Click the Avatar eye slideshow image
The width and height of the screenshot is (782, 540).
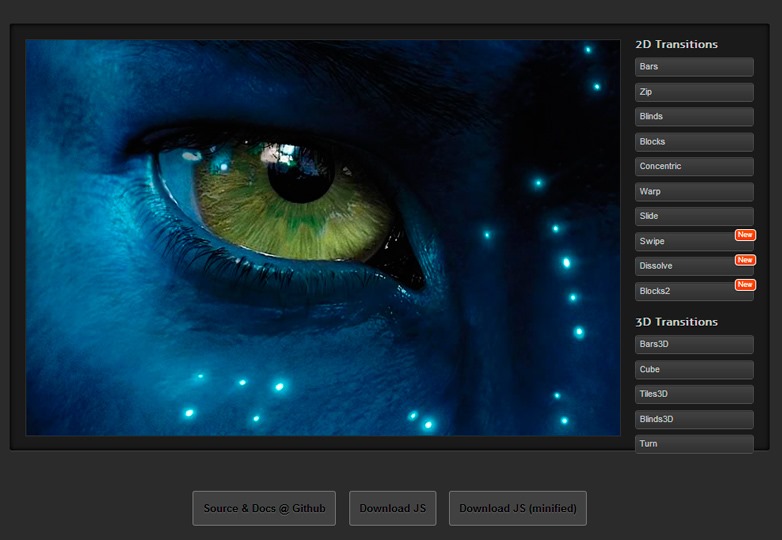click(323, 238)
